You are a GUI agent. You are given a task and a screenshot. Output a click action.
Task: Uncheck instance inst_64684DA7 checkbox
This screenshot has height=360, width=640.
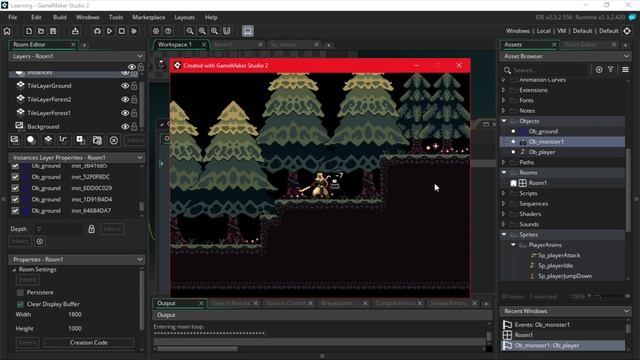point(15,211)
